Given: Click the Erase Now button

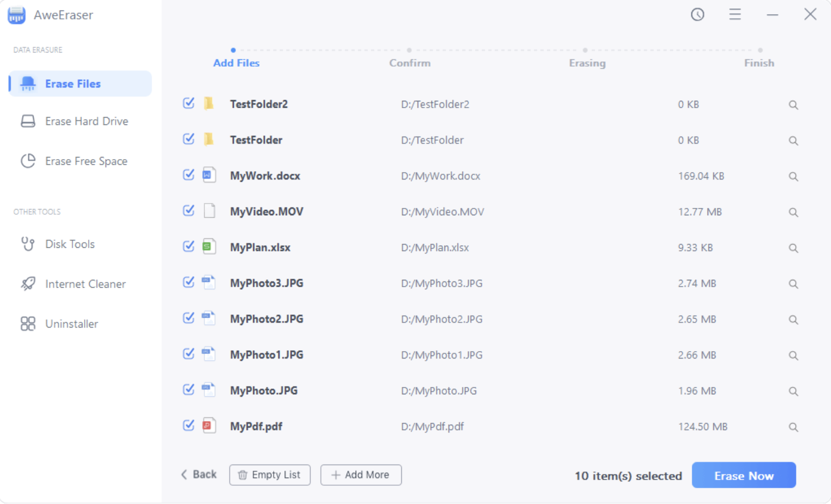Looking at the screenshot, I should [744, 475].
